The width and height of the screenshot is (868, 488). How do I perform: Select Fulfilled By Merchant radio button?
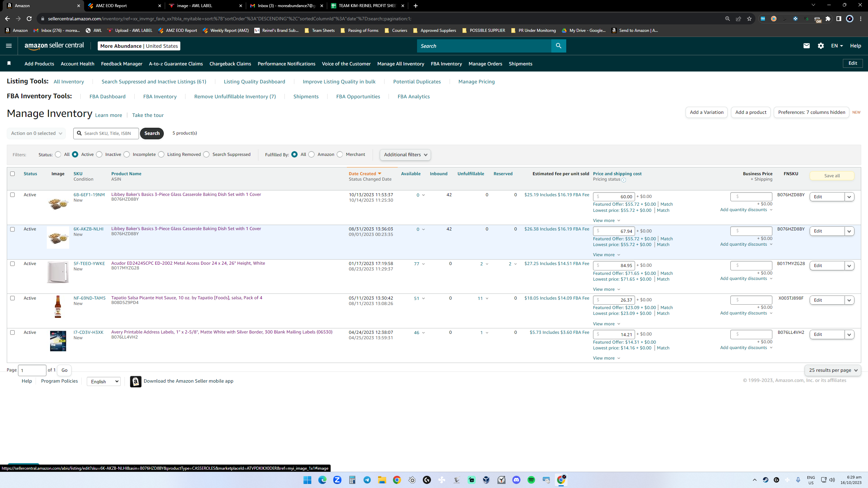tap(340, 155)
